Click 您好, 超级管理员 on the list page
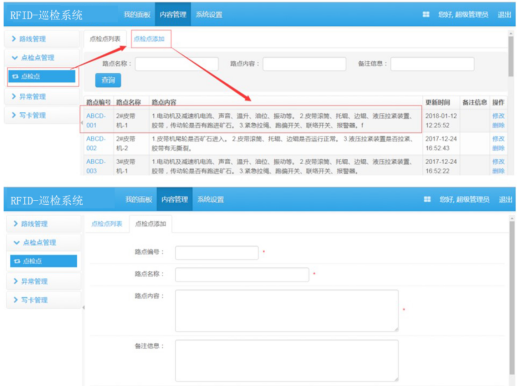 pyautogui.click(x=463, y=14)
